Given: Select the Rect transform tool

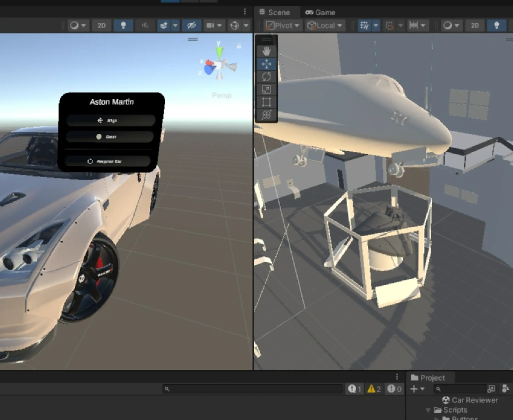Looking at the screenshot, I should tap(266, 102).
